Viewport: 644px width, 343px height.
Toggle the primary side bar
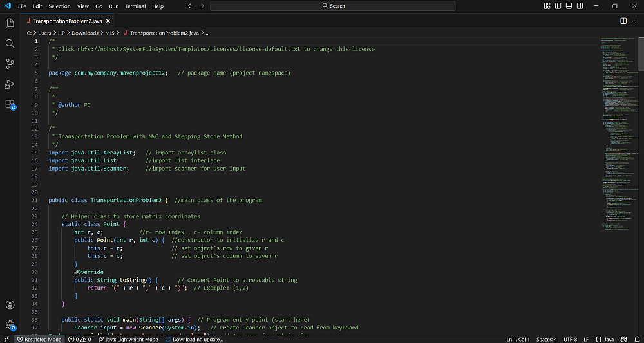coord(558,6)
